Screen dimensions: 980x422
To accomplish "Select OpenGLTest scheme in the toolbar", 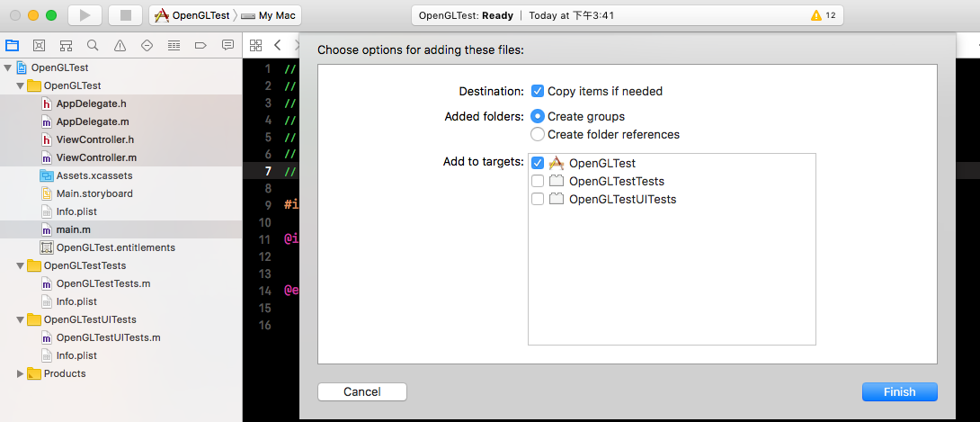I will 192,15.
